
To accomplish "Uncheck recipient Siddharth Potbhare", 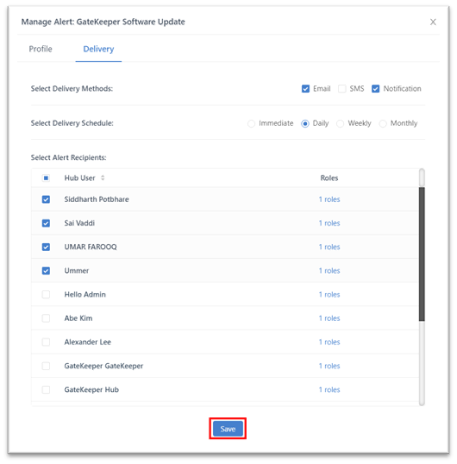I will [x=46, y=199].
